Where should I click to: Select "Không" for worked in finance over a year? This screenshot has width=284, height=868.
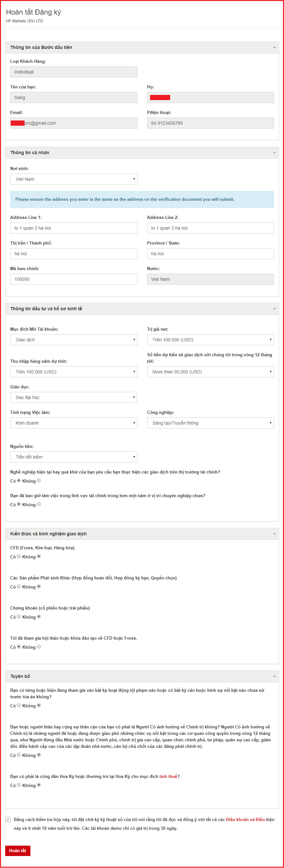click(39, 504)
